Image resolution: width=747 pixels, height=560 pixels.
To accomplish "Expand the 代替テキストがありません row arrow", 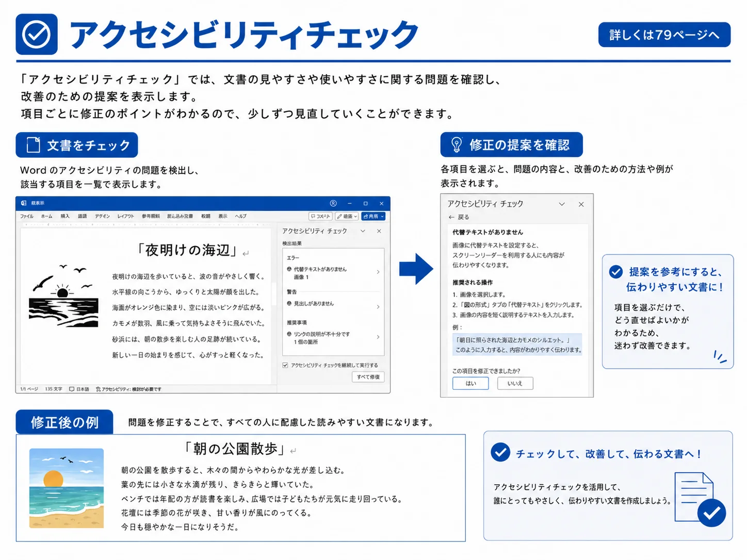I will click(378, 272).
